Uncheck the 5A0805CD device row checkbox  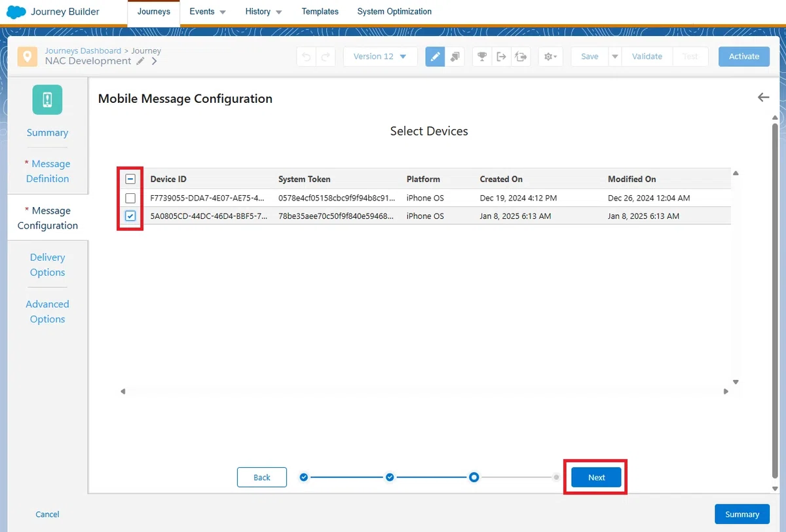(130, 216)
